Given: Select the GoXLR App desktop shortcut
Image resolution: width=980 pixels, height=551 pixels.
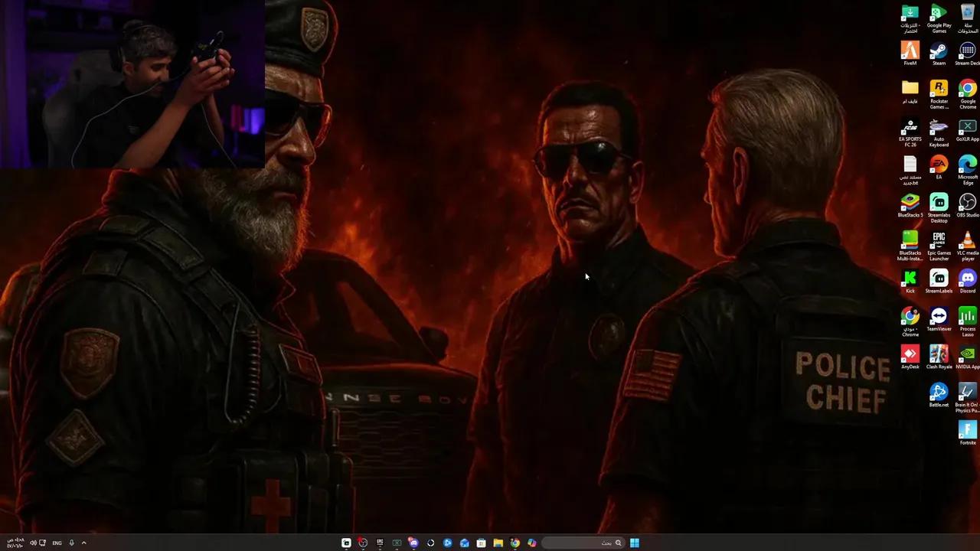Looking at the screenshot, I should click(968, 129).
